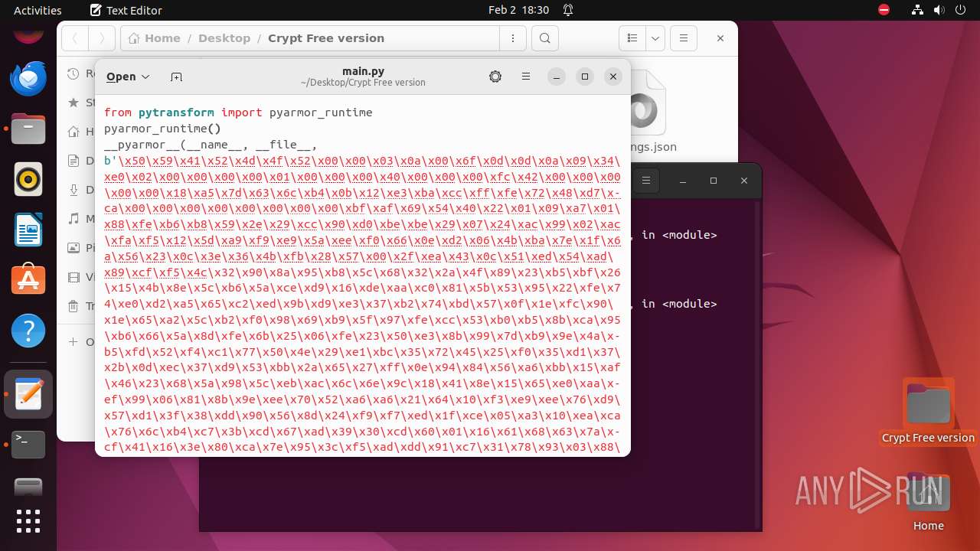Screen dimensions: 980x551
Task: Select Recent clock icon in Files sidebar
Action: click(73, 73)
